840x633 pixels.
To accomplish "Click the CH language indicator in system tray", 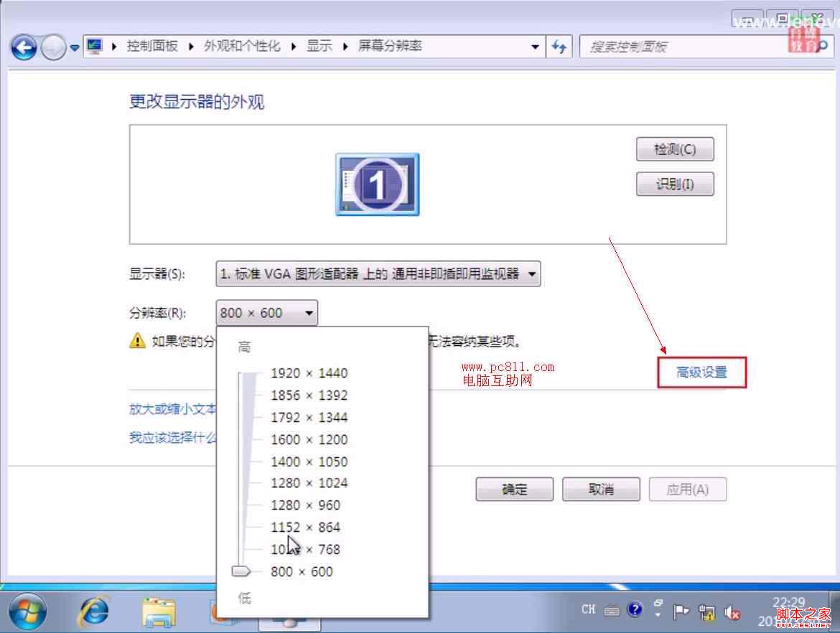I will pos(588,609).
